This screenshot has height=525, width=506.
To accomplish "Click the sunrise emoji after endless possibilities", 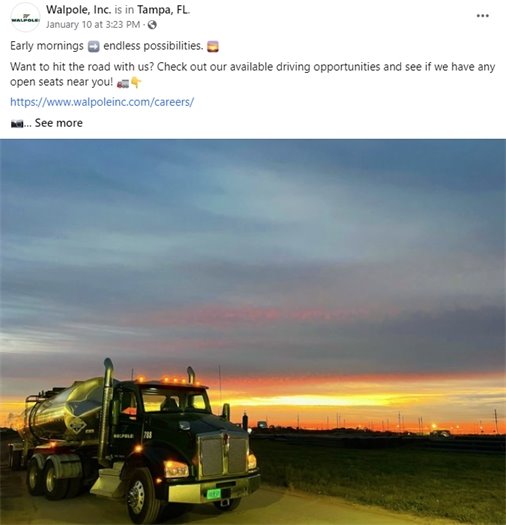I will click(x=213, y=47).
